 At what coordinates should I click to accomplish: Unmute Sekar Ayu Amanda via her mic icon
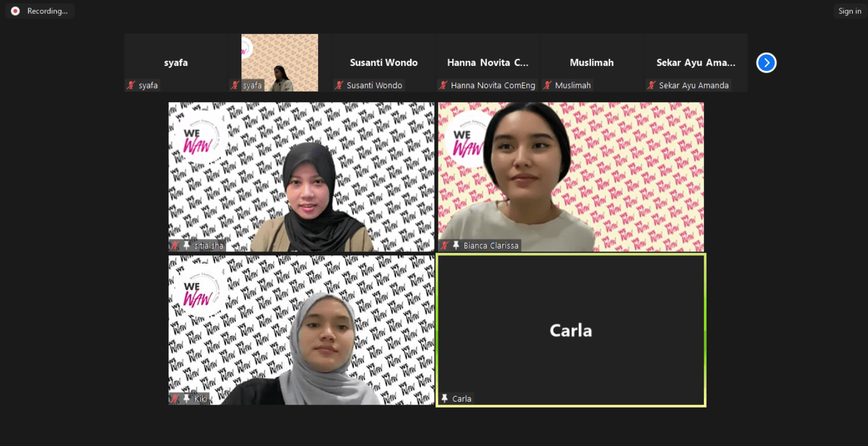(652, 85)
